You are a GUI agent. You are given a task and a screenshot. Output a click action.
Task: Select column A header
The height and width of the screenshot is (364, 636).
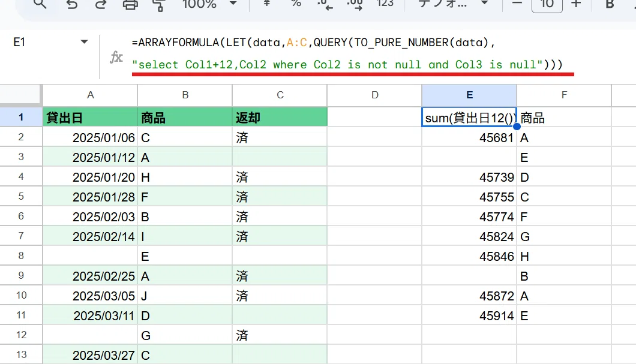(x=91, y=95)
